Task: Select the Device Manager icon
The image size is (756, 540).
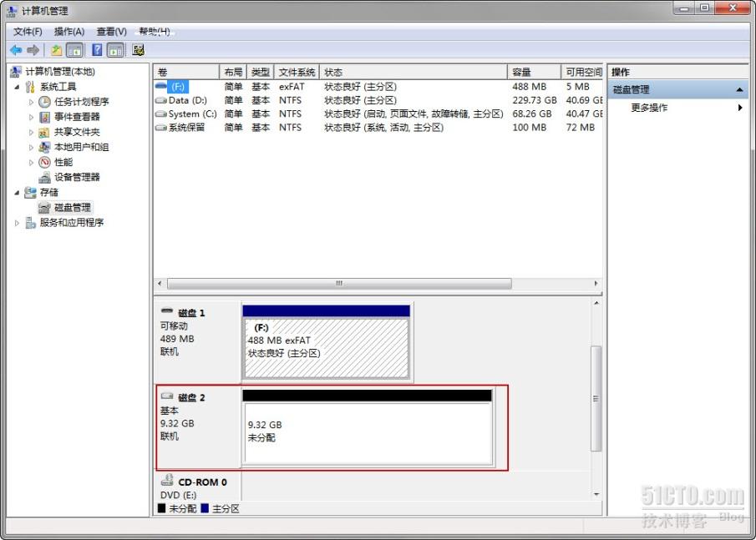Action: [x=44, y=177]
